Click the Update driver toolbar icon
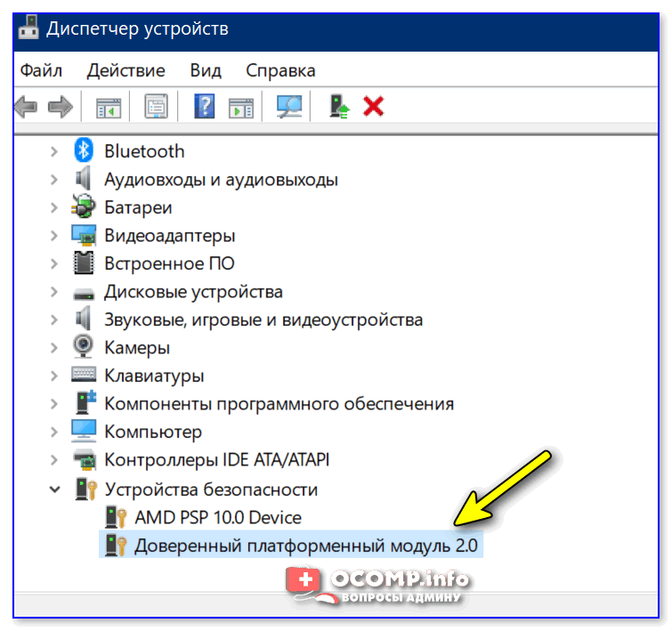This screenshot has height=631, width=672. click(x=339, y=106)
